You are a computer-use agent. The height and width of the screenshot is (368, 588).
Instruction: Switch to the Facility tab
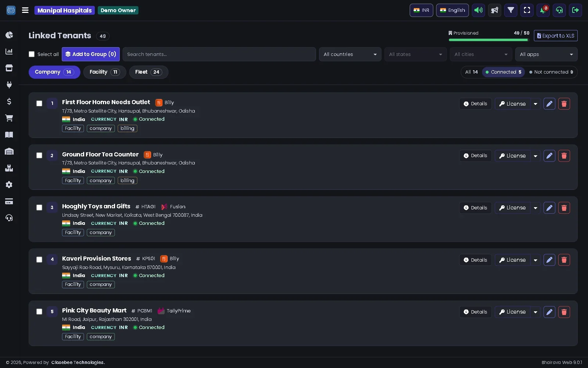tap(105, 72)
